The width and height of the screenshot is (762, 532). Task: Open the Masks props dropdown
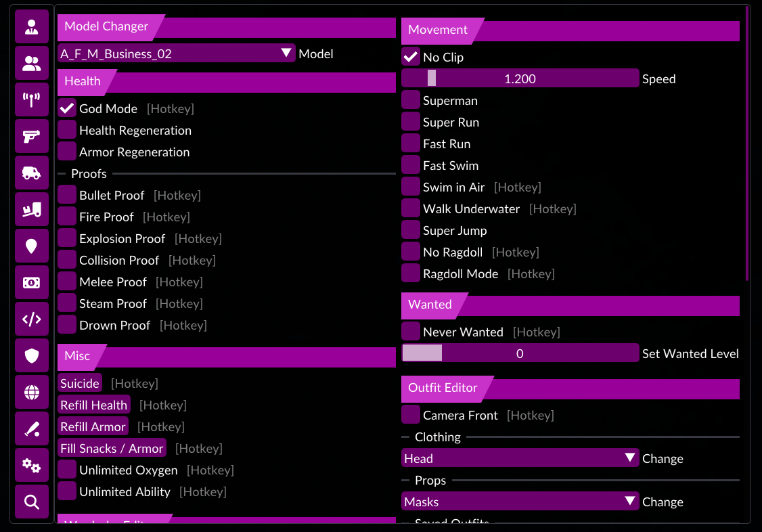tap(520, 502)
